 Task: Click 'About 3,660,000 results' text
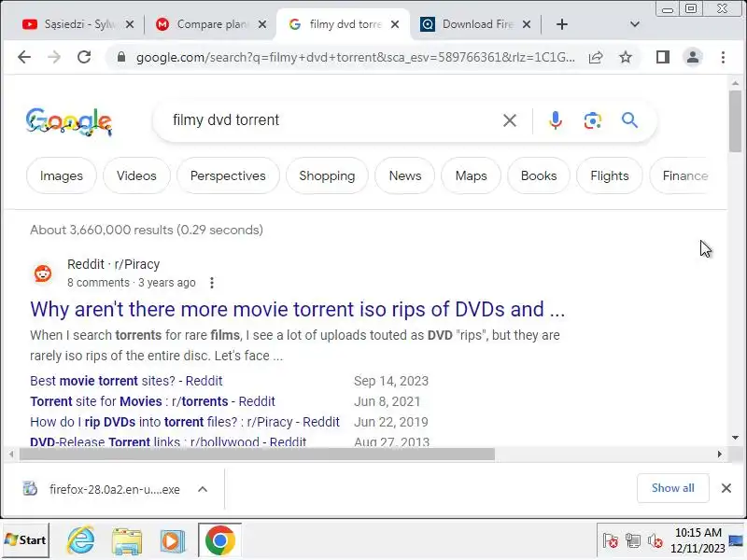pos(147,230)
